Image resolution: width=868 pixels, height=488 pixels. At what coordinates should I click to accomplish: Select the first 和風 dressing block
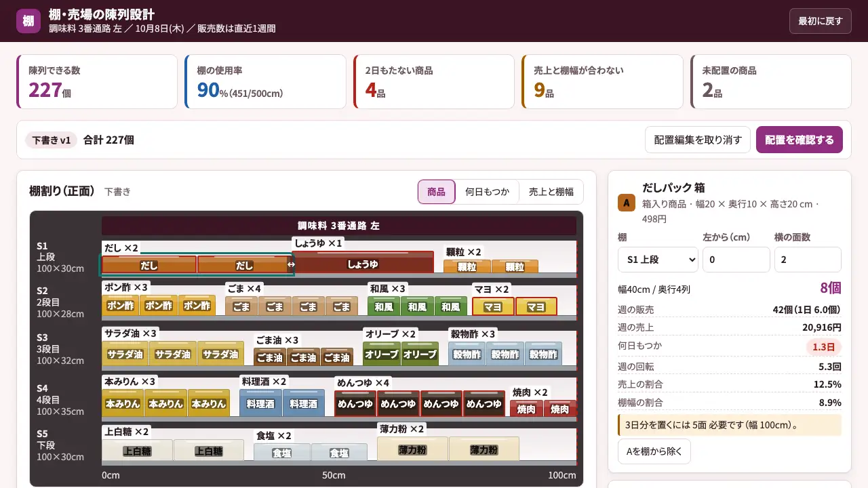pos(384,306)
